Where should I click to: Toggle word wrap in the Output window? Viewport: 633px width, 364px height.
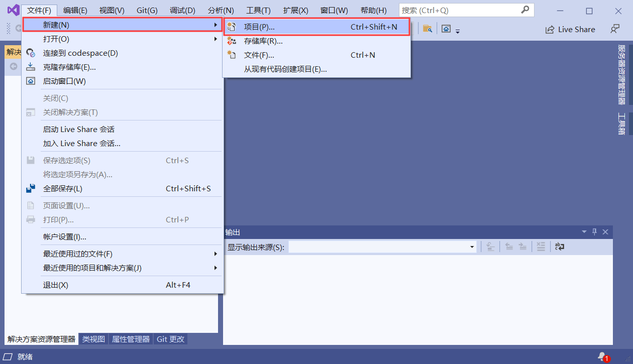[x=559, y=246]
